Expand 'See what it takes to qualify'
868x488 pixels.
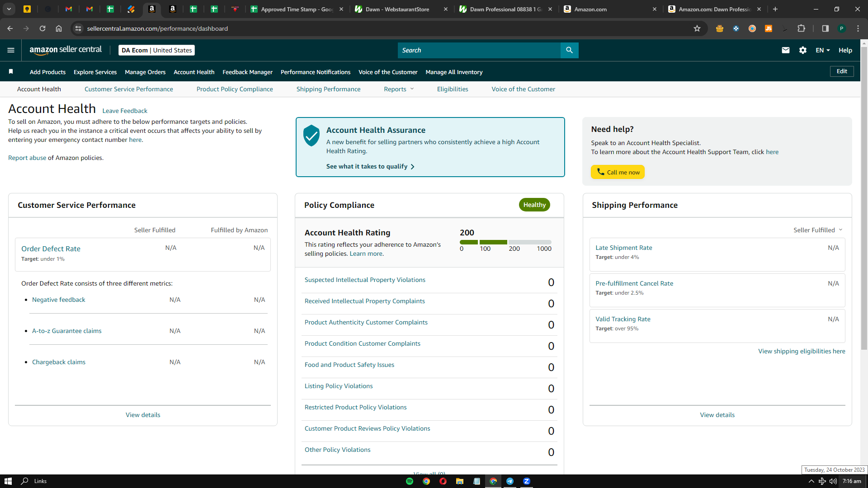point(370,166)
